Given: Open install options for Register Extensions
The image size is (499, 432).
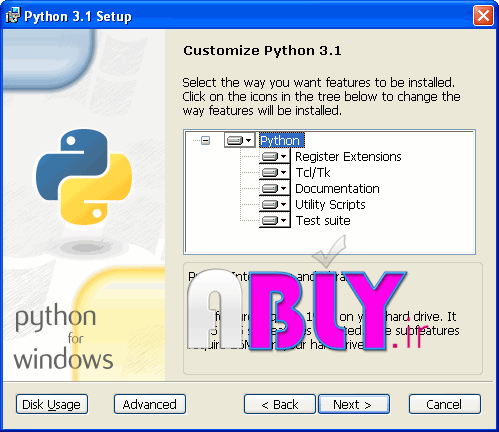Looking at the screenshot, I should coord(275,156).
